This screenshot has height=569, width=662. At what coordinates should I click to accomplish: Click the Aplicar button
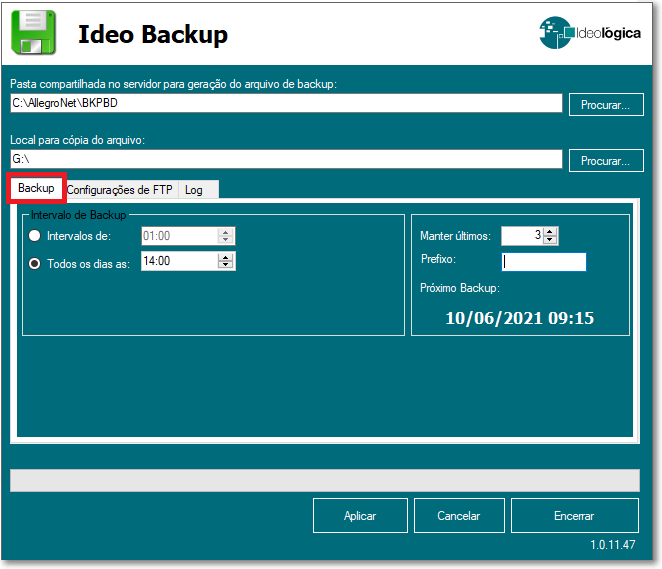(360, 515)
